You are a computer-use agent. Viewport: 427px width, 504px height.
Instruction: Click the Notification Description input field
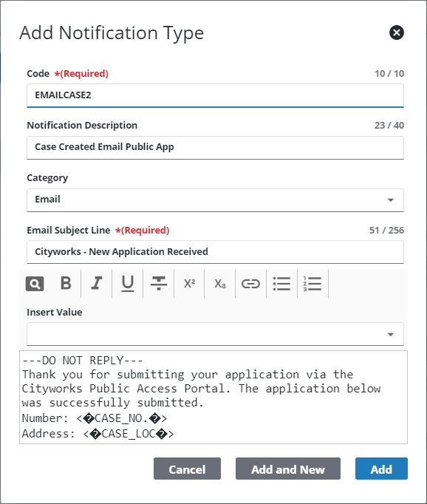point(215,148)
